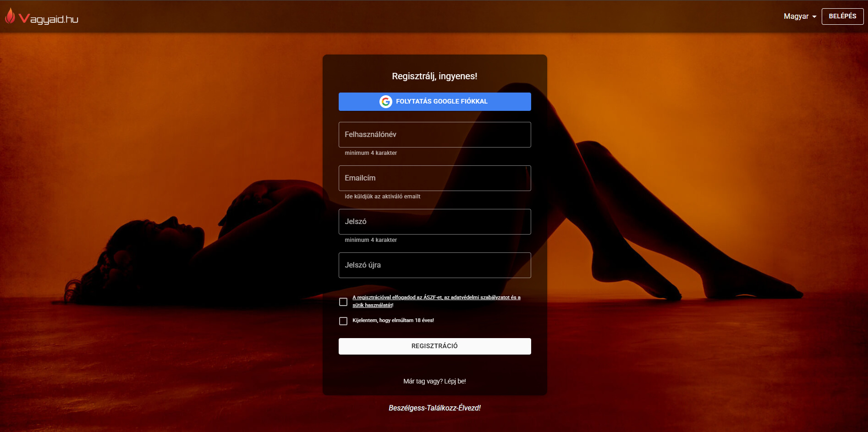Click the Google G icon
Image resolution: width=868 pixels, height=432 pixels.
point(386,102)
